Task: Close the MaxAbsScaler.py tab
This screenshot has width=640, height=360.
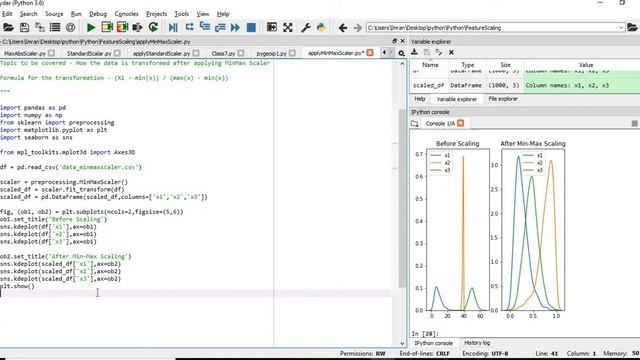Action: pos(51,53)
